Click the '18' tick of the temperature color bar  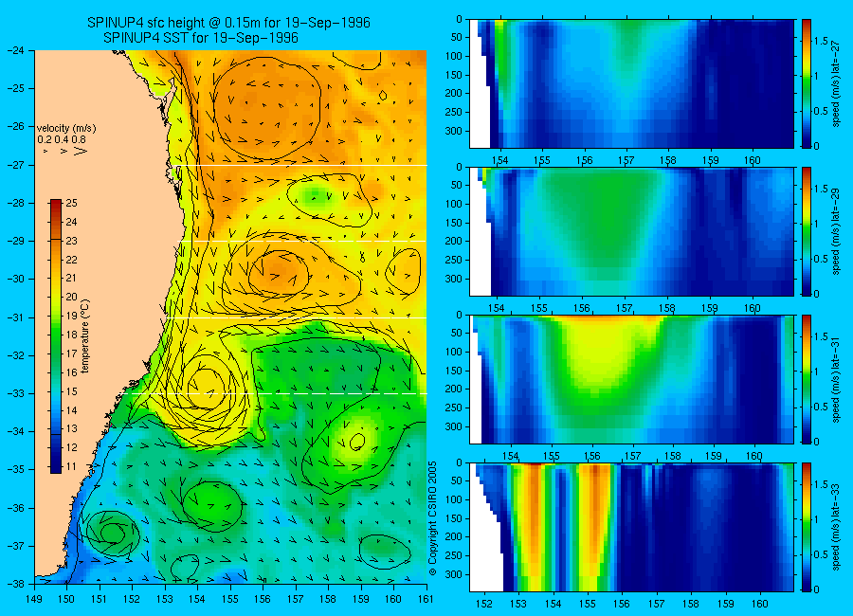(71, 335)
